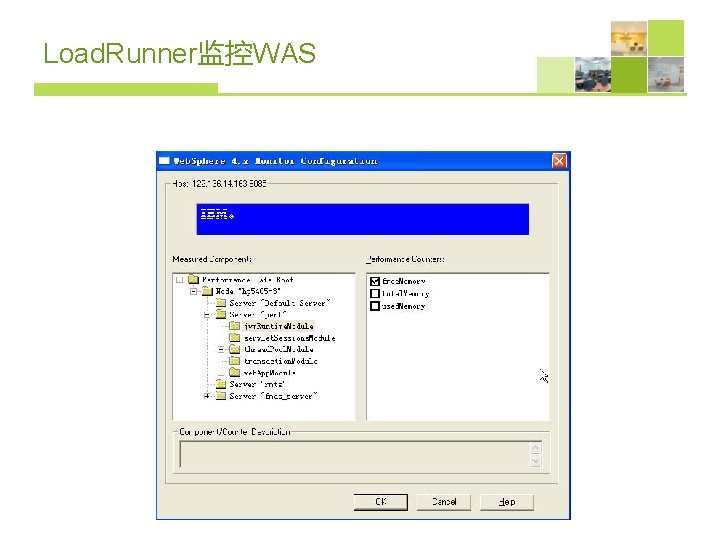Click the freeMemory counter label
The height and width of the screenshot is (540, 720).
pos(404,281)
